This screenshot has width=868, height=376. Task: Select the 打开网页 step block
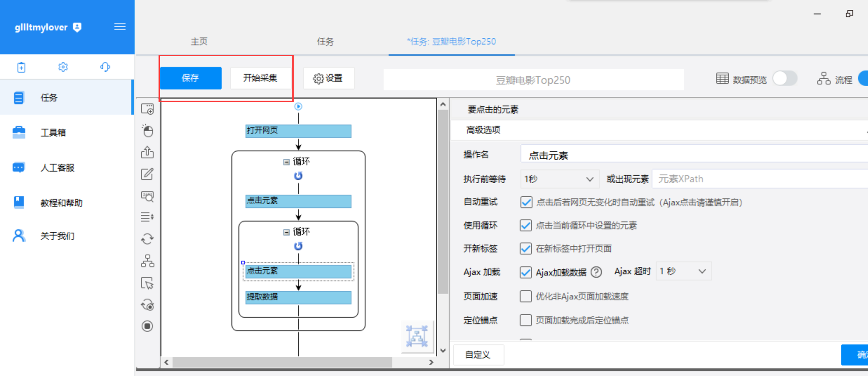click(x=298, y=131)
